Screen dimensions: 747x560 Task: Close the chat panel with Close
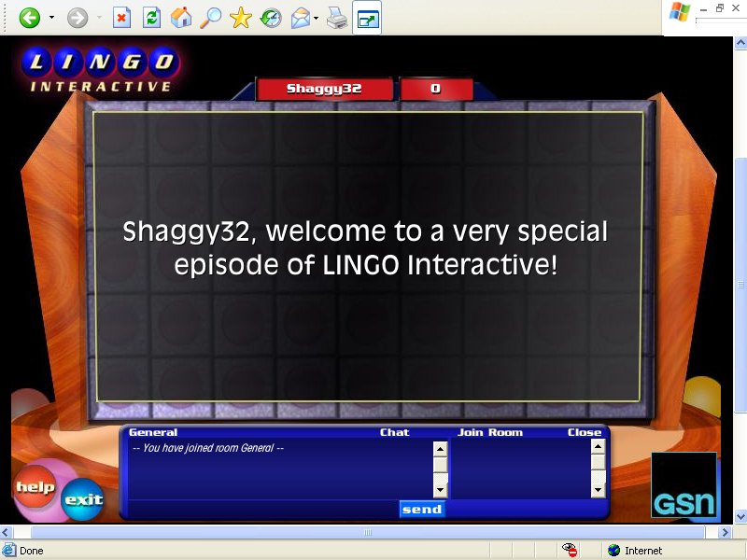585,433
